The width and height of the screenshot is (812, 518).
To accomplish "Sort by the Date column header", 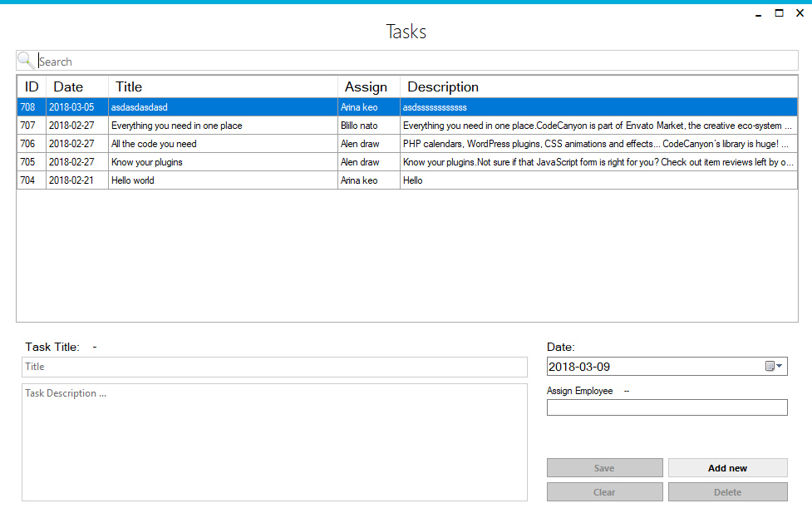I will 77,87.
